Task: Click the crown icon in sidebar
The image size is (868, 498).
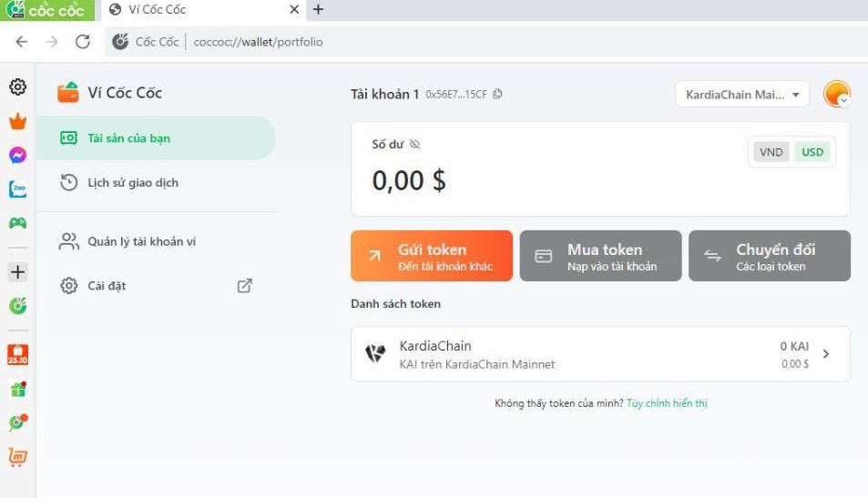Action: [17, 121]
